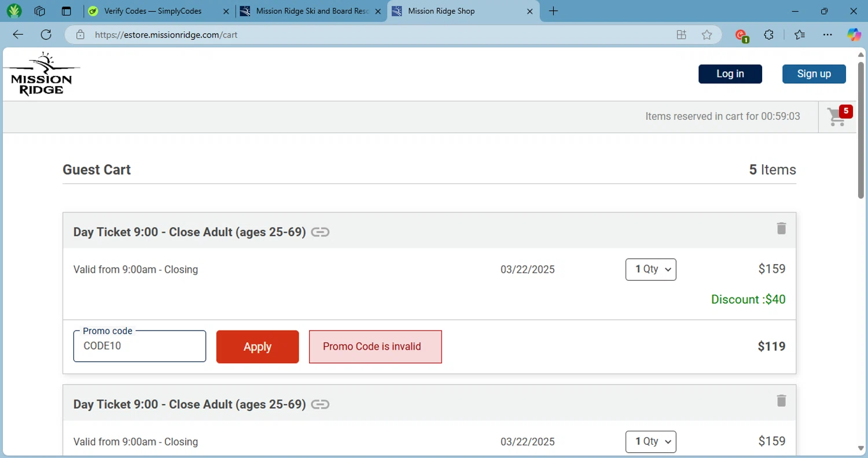Open the shopping cart icon with 5 badge
This screenshot has height=458, width=868.
click(x=838, y=116)
